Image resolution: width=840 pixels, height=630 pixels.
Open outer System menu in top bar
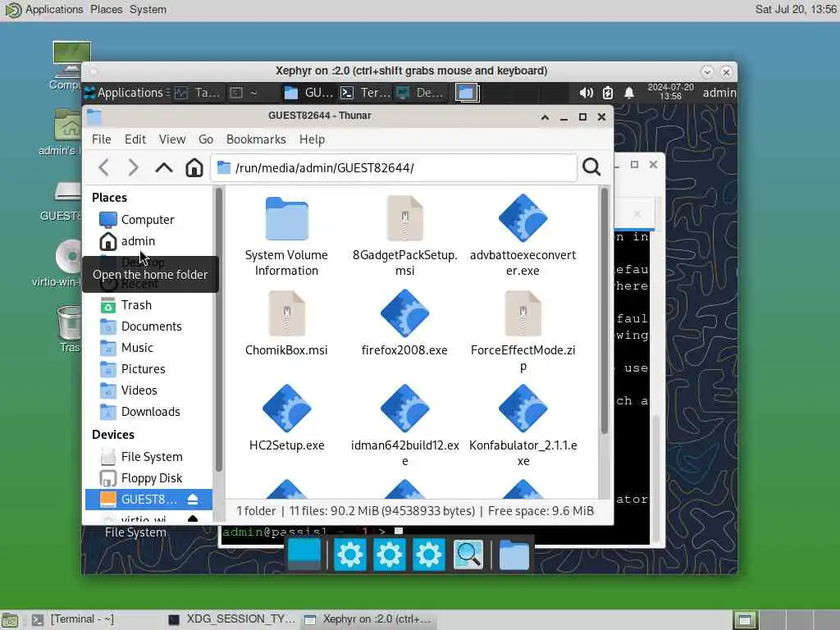(x=148, y=10)
